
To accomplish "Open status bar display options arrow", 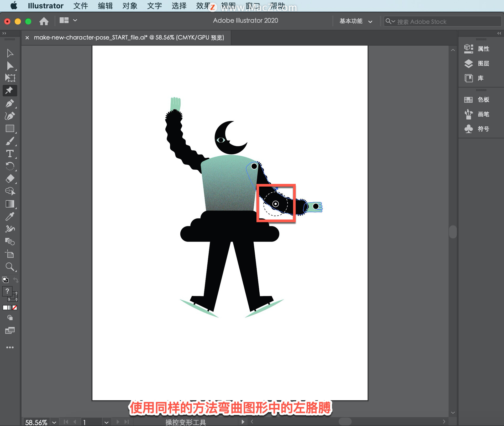I will 243,422.
